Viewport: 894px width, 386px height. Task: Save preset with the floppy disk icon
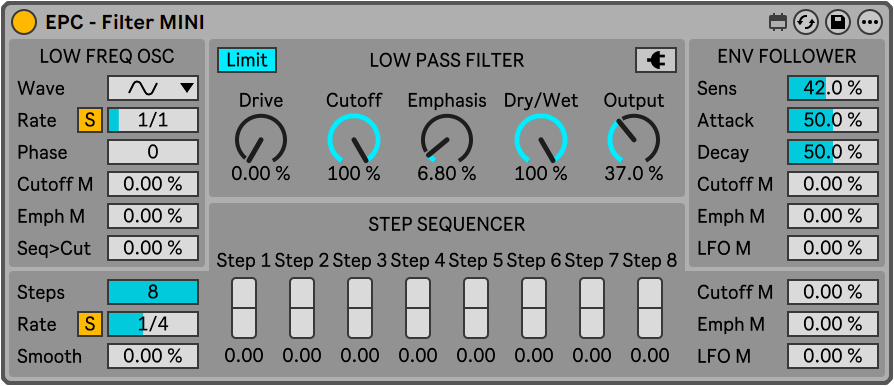(838, 23)
